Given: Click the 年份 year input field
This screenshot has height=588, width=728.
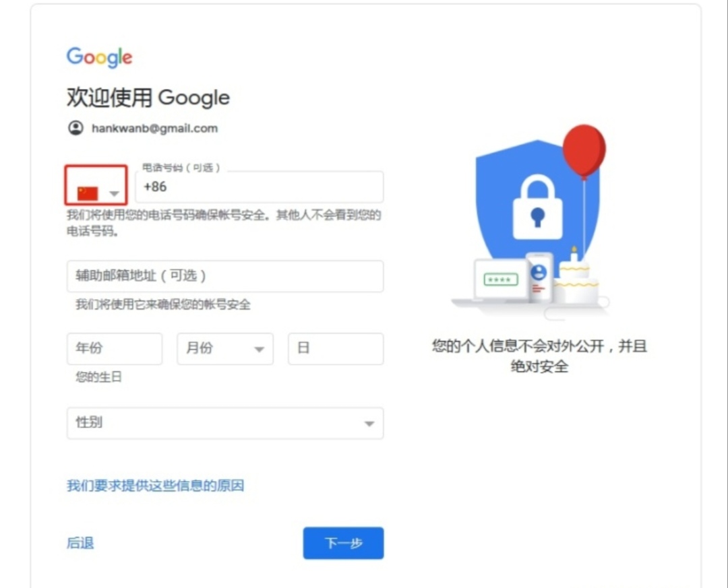Looking at the screenshot, I should click(115, 348).
